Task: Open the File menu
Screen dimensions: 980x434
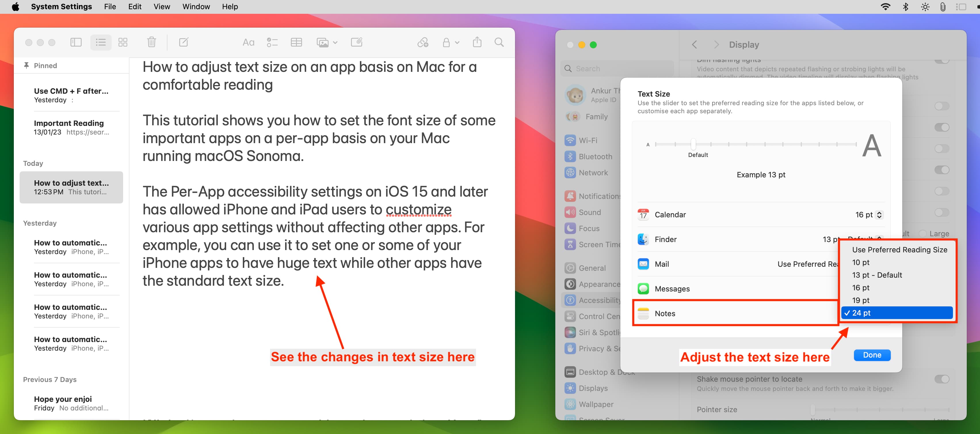Action: [110, 6]
